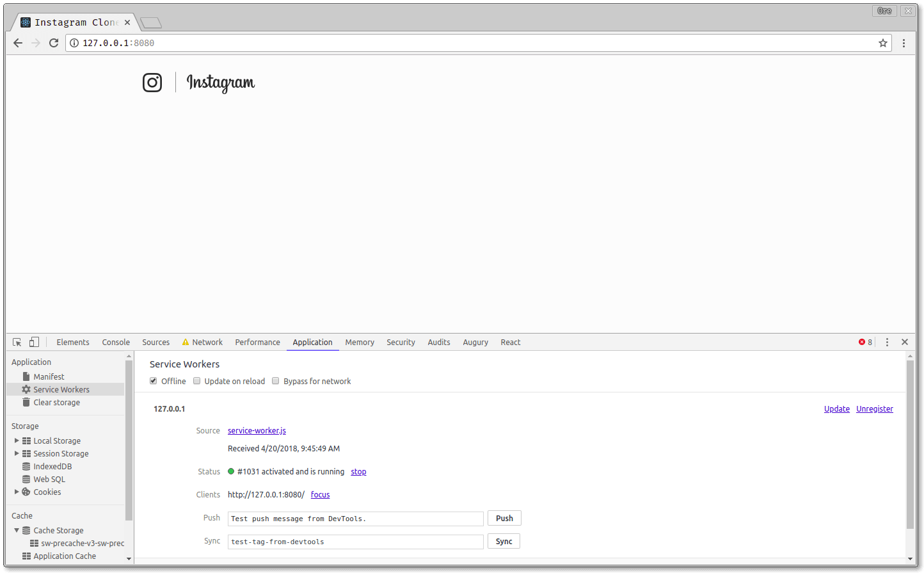The height and width of the screenshot is (573, 924).
Task: Click Received 4/20/2018 timestamp text
Action: click(x=283, y=449)
